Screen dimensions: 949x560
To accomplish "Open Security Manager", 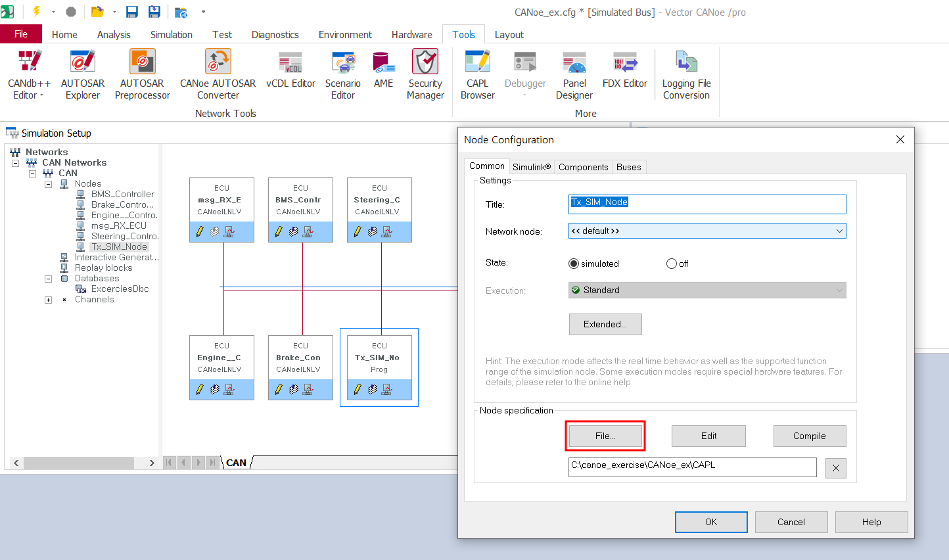I will pos(425,74).
